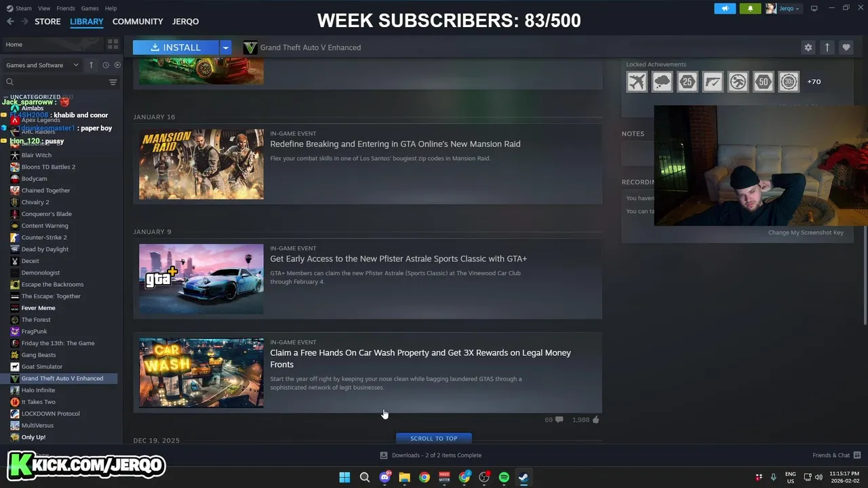Select Dead by Daylight in library
The height and width of the screenshot is (488, 868).
point(45,249)
